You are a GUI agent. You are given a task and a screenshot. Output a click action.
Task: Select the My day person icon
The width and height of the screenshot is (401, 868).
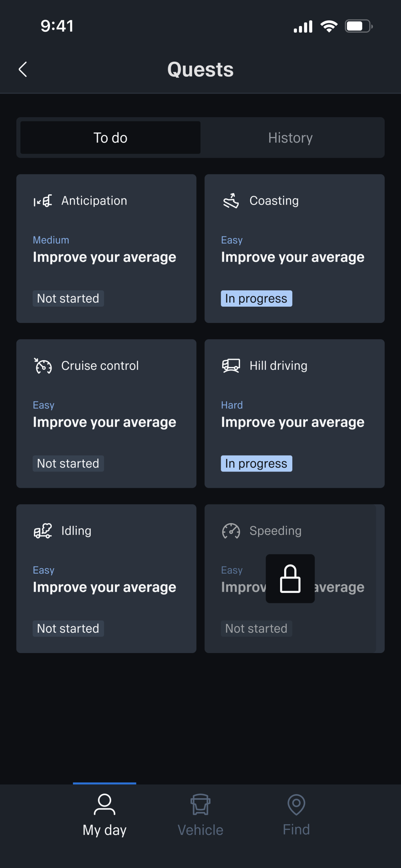pos(105,805)
